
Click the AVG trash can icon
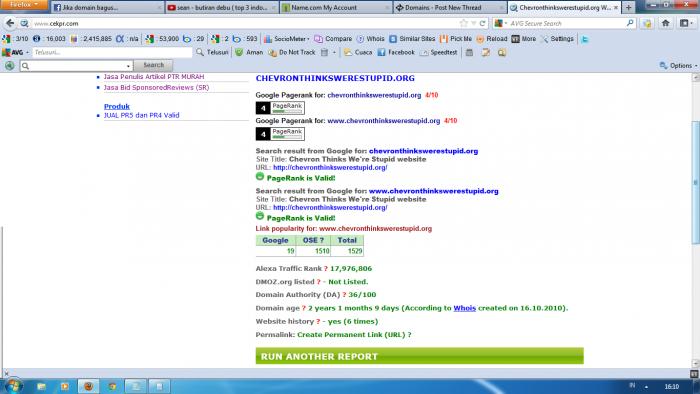click(325, 52)
